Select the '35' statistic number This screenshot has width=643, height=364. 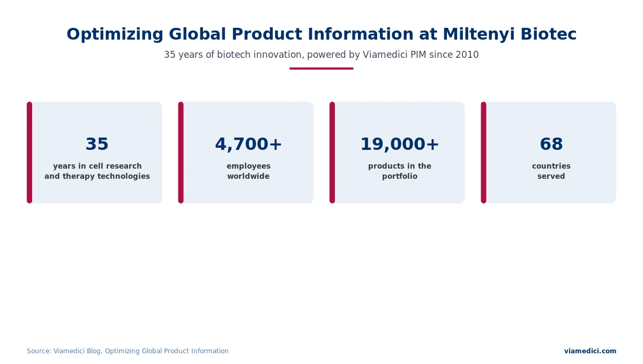[x=97, y=145]
